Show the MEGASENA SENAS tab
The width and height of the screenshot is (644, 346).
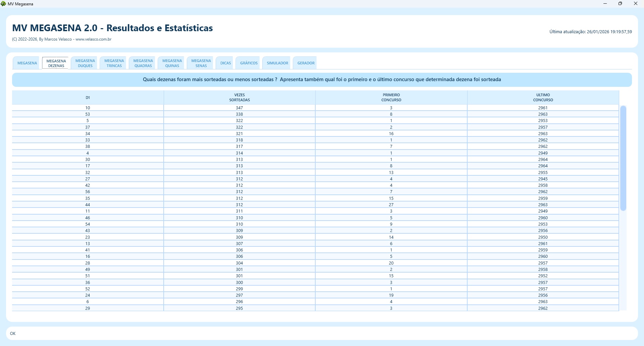coord(201,63)
